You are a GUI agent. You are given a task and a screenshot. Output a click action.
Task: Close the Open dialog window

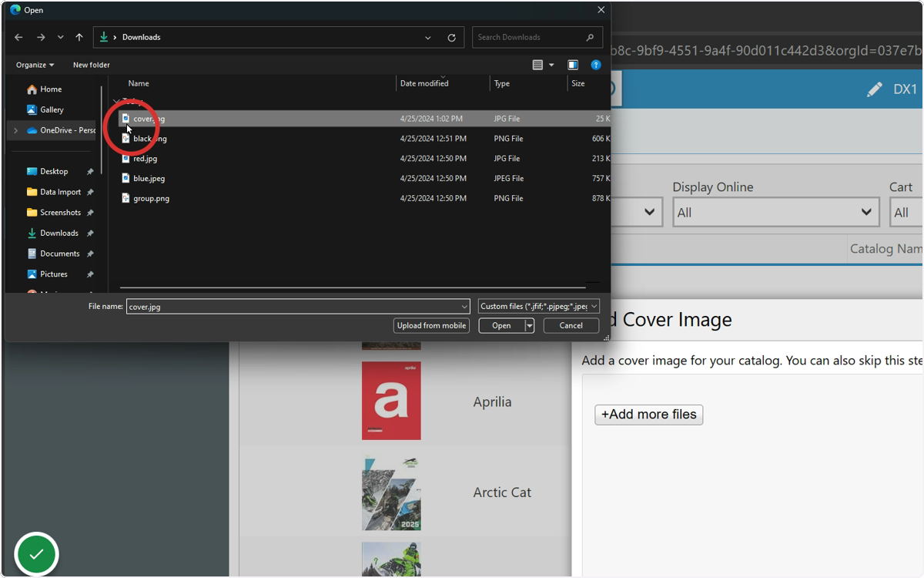point(601,10)
